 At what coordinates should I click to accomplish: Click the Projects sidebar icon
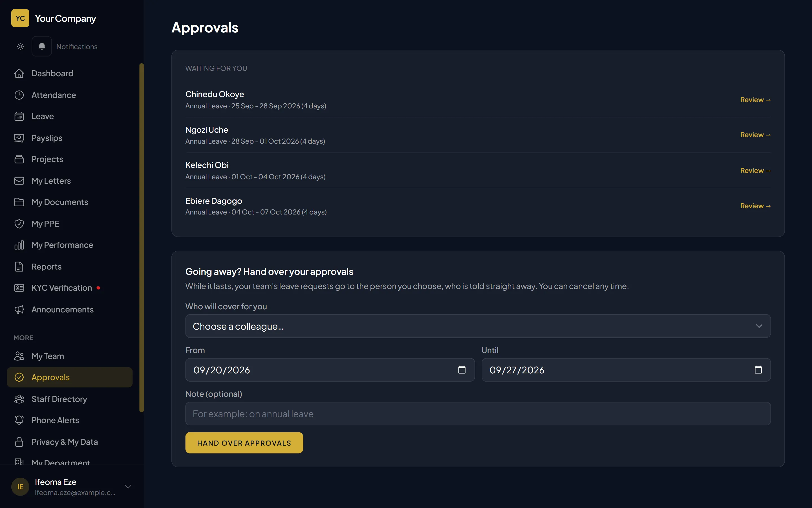click(19, 159)
